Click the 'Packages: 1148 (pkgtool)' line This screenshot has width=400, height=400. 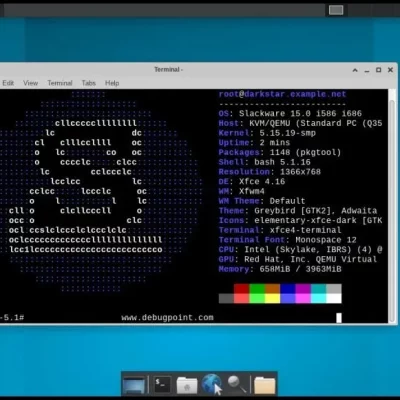point(280,152)
